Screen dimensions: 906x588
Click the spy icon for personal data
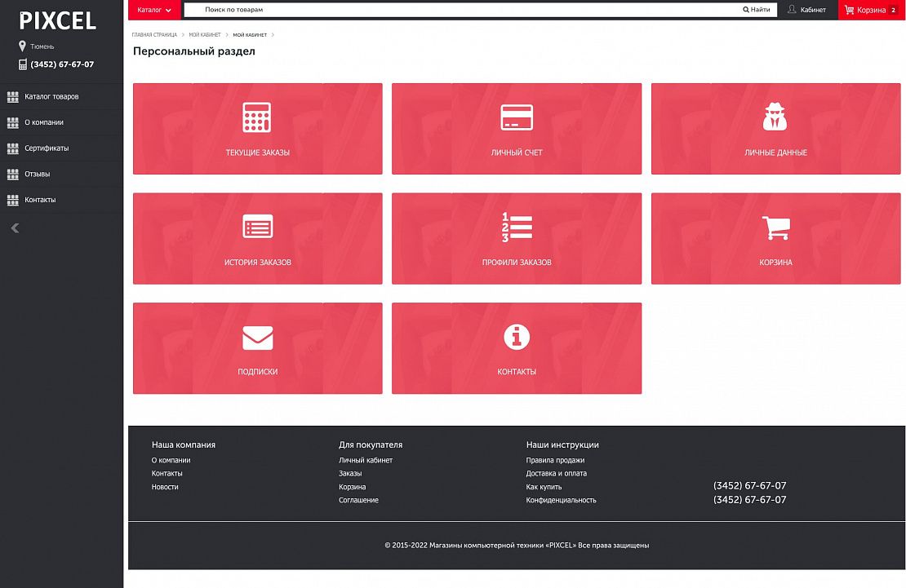click(x=775, y=117)
